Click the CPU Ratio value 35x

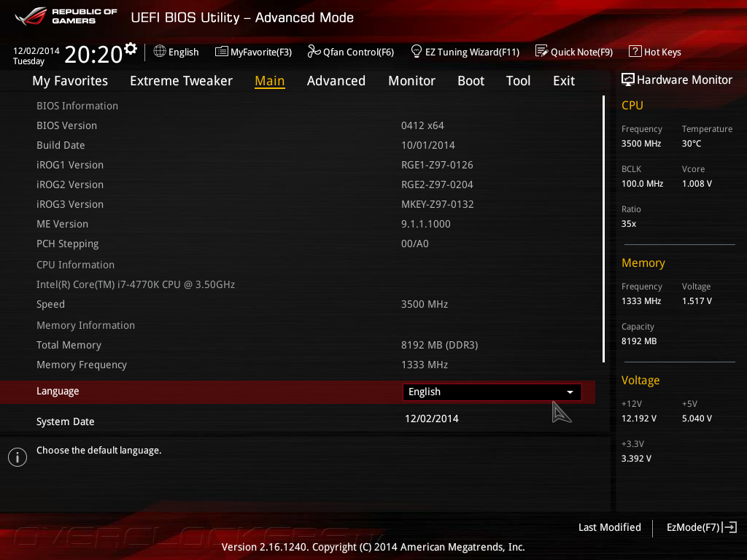[628, 223]
